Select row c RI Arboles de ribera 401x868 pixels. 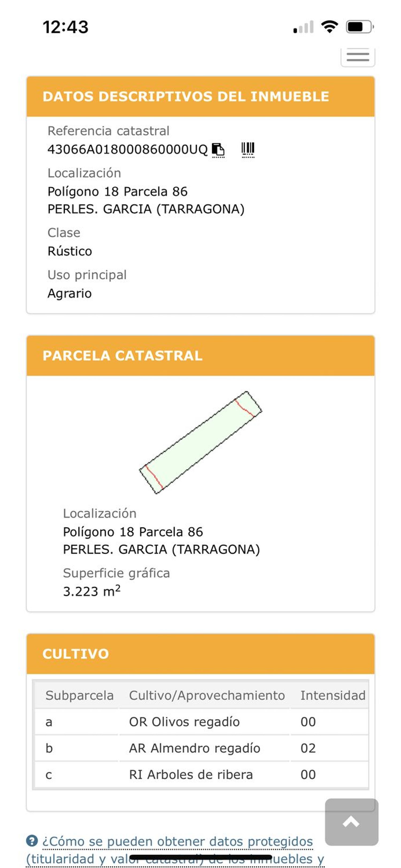(x=202, y=774)
